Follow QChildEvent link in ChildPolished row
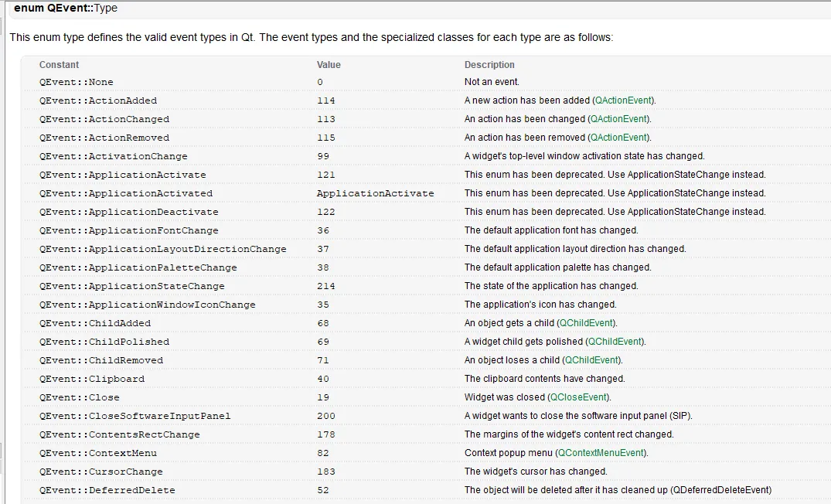The height and width of the screenshot is (504, 831). tap(615, 342)
